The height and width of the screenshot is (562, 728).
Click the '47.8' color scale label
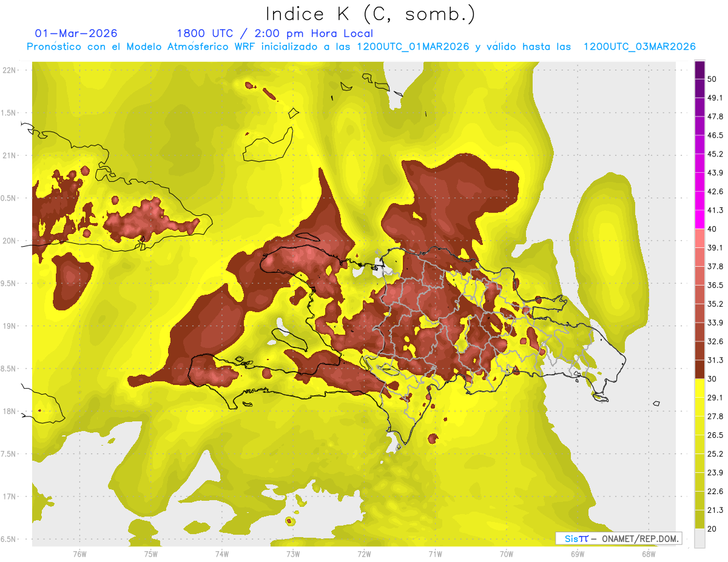tap(715, 116)
